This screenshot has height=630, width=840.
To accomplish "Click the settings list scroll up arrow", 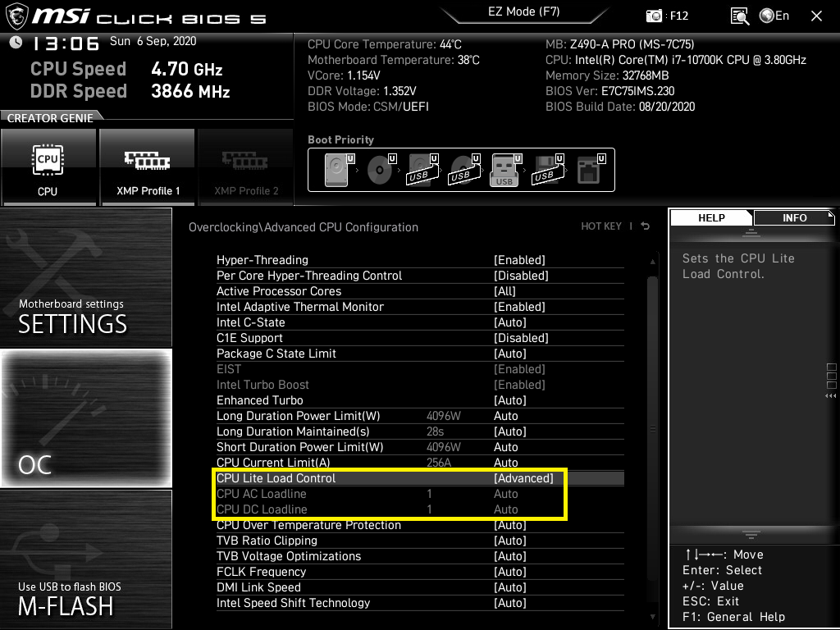I will tap(652, 262).
